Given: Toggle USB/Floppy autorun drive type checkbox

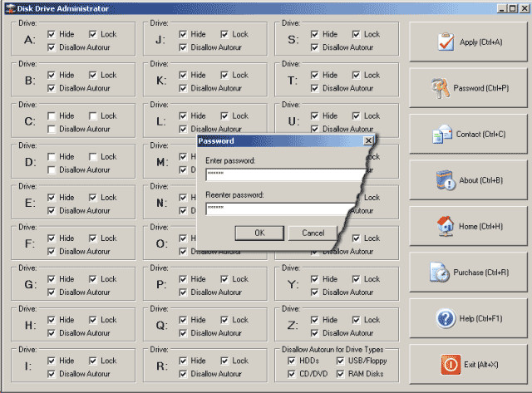Looking at the screenshot, I should (342, 361).
